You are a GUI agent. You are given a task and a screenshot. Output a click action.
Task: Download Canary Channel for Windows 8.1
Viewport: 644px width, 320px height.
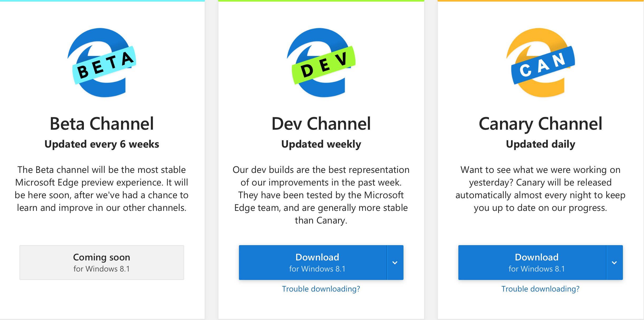532,263
